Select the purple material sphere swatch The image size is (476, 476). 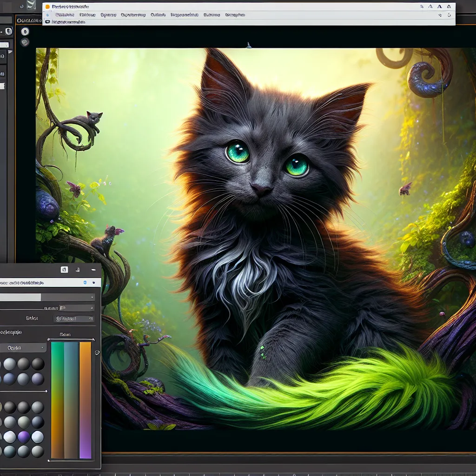pos(24,437)
